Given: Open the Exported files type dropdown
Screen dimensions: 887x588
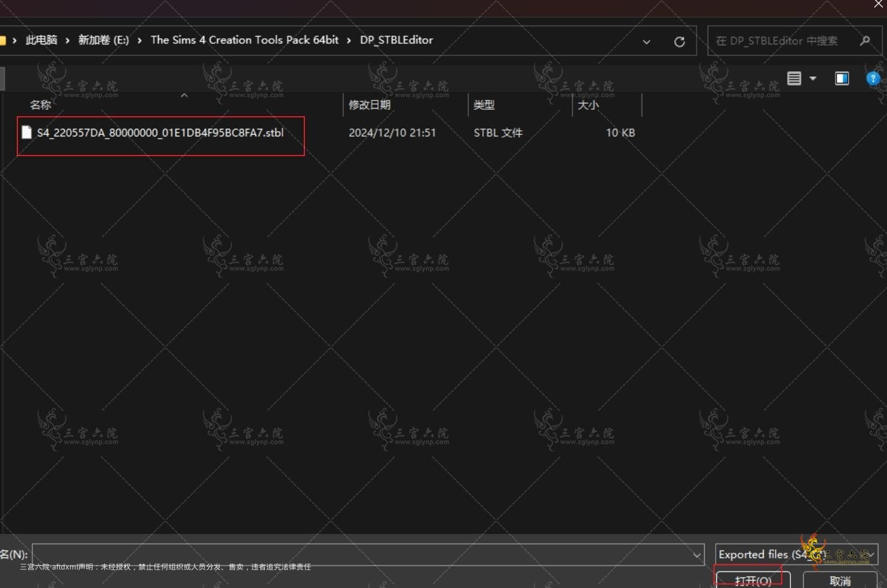Looking at the screenshot, I should [797, 554].
